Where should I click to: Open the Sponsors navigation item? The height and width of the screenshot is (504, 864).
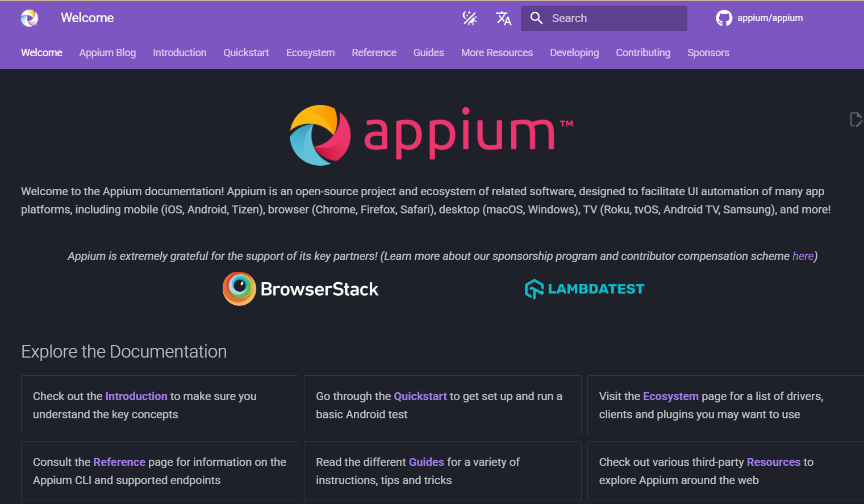tap(708, 52)
